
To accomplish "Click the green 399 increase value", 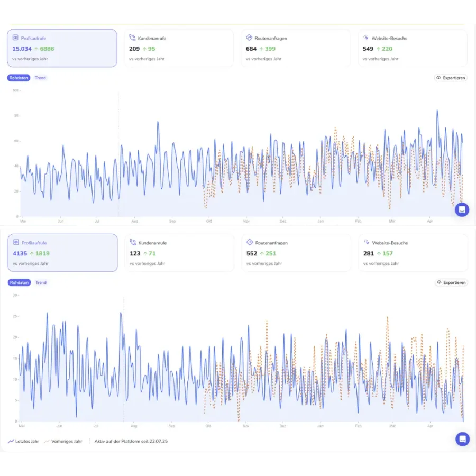I will (270, 49).
